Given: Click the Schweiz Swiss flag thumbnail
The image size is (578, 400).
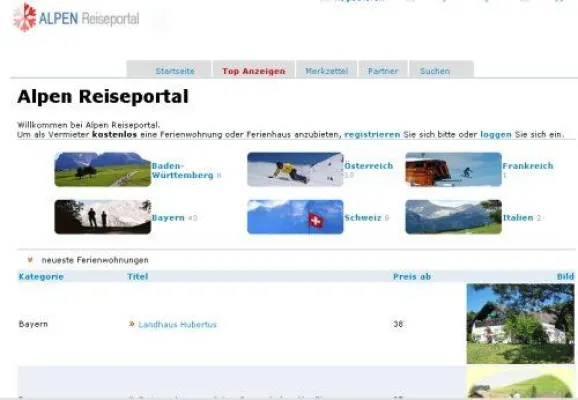Looking at the screenshot, I should (295, 217).
